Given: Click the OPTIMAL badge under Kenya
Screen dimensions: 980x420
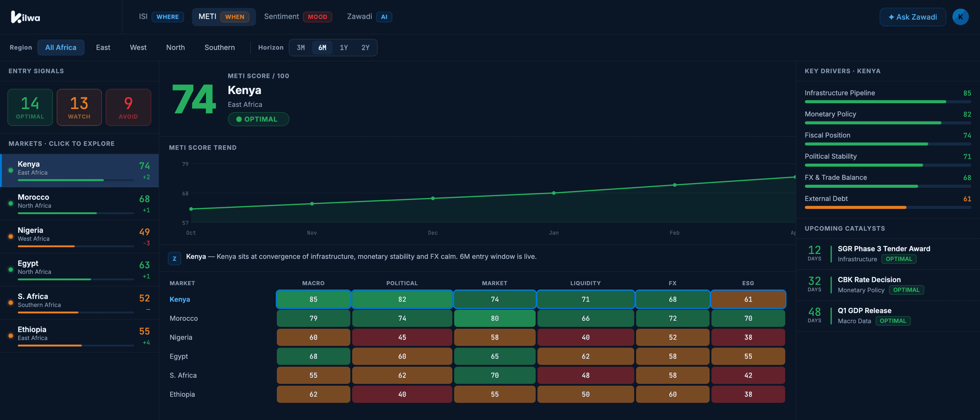Looking at the screenshot, I should pos(258,119).
